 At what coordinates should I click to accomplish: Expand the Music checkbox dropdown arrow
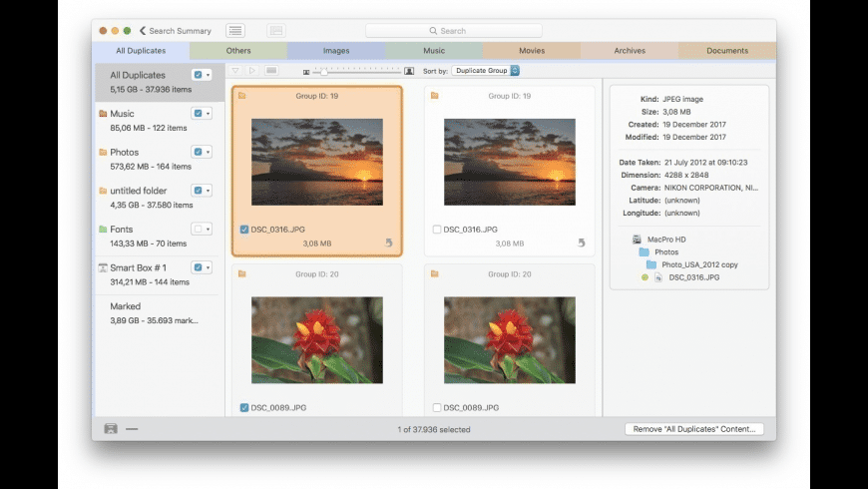209,114
